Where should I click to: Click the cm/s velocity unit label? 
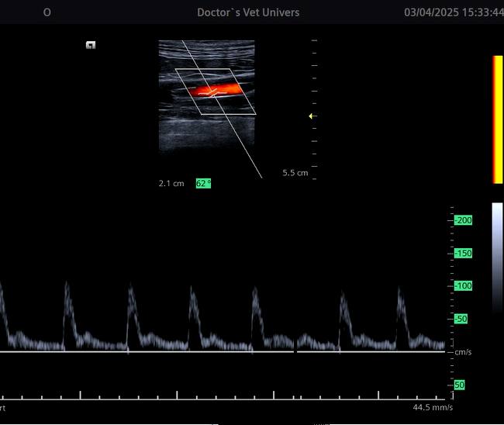pyautogui.click(x=464, y=352)
